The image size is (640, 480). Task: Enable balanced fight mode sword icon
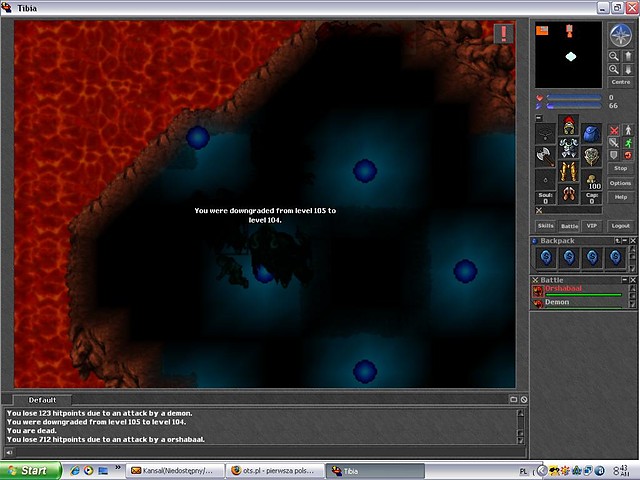614,142
